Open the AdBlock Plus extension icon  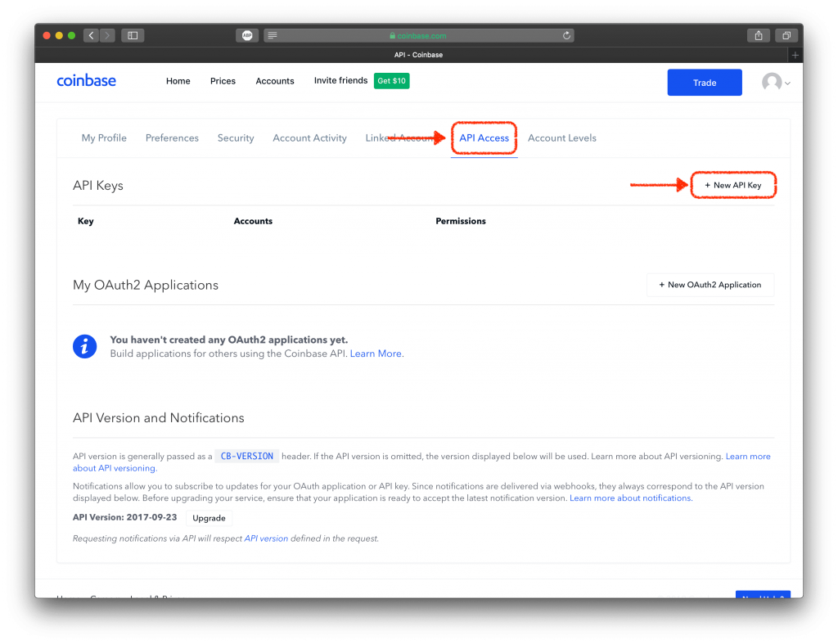coord(247,35)
